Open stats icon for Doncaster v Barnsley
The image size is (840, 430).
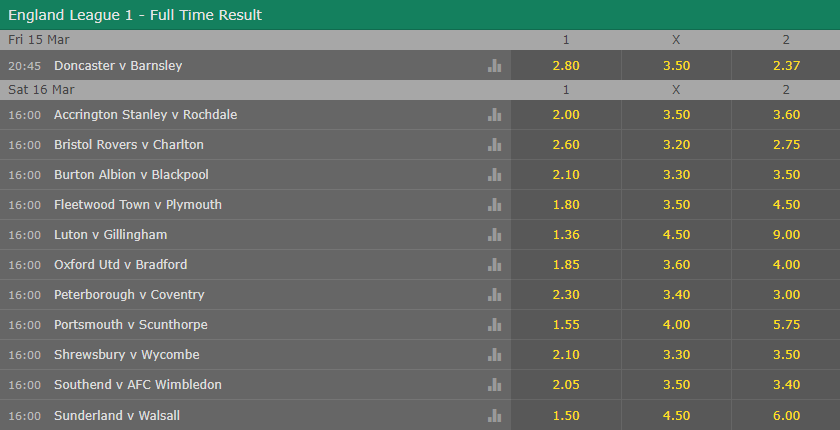click(x=494, y=65)
